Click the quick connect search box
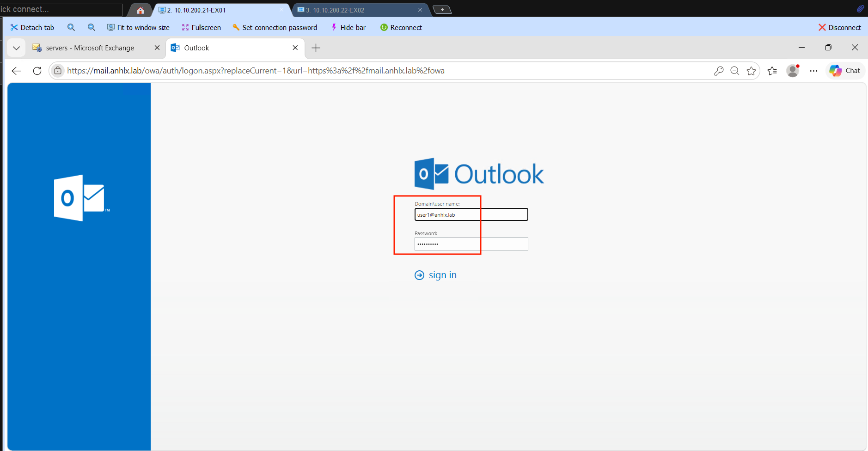This screenshot has width=868, height=451. [61, 9]
